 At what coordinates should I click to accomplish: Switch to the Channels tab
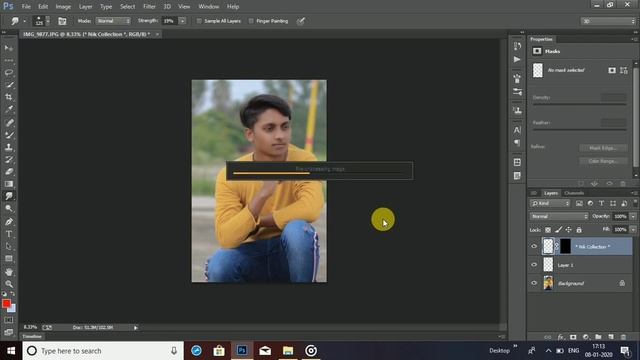574,193
